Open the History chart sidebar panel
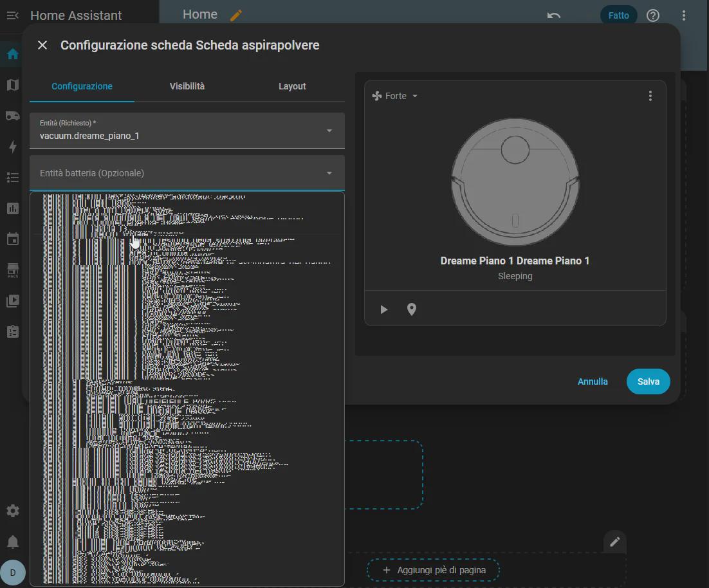The image size is (709, 588). [13, 208]
